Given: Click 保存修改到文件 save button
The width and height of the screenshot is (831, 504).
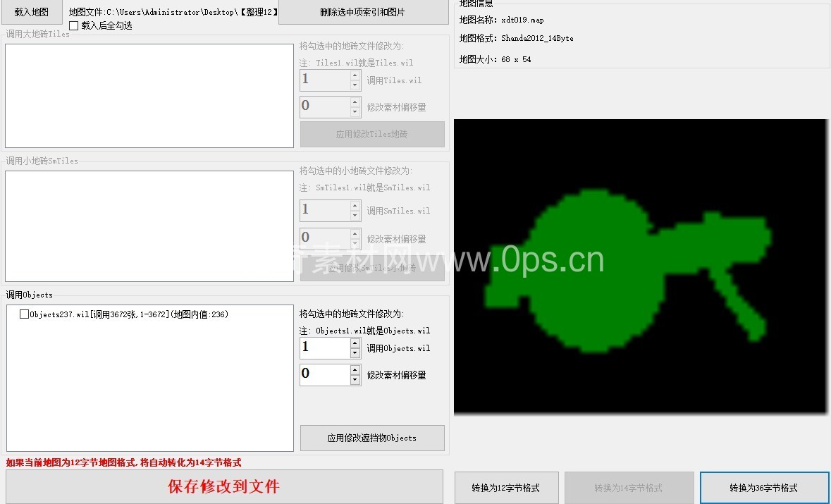Looking at the screenshot, I should coord(224,486).
